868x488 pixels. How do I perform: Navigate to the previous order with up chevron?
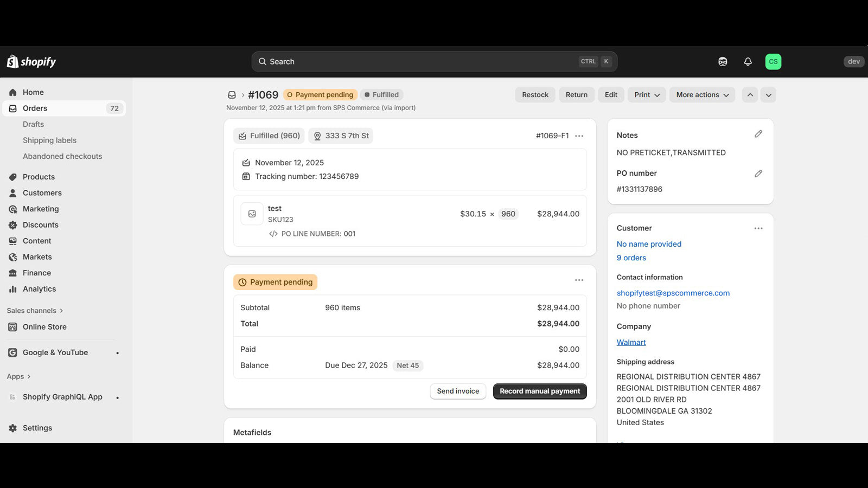pyautogui.click(x=750, y=94)
